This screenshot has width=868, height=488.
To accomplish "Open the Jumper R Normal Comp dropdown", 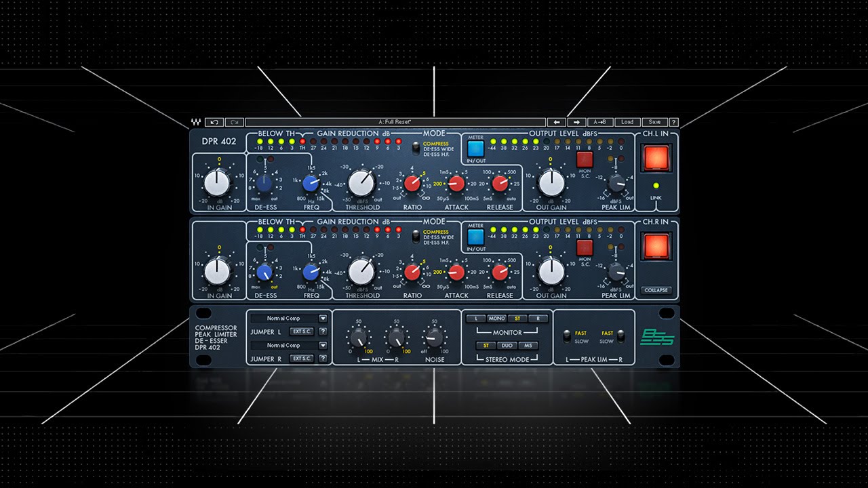I will (x=288, y=345).
